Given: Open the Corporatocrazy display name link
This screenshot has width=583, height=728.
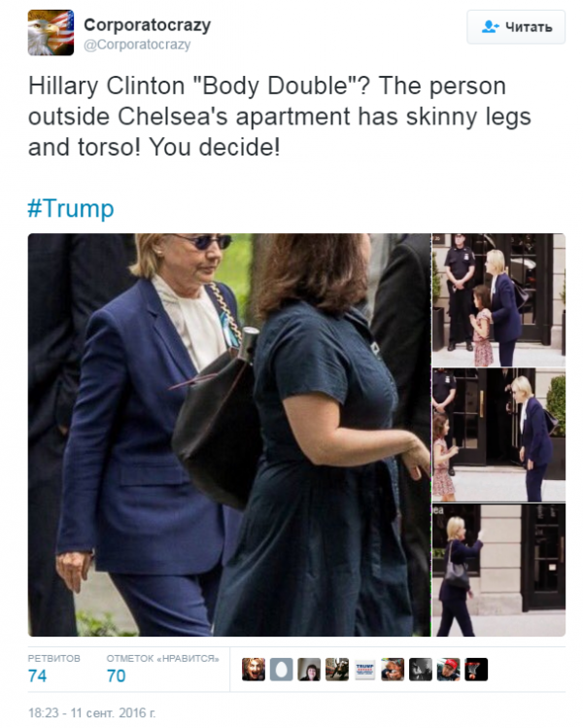Looking at the screenshot, I should coord(147,25).
